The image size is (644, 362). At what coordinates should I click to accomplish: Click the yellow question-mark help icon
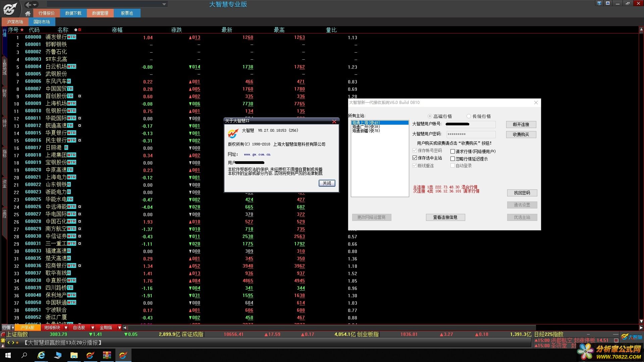[x=3, y=341]
